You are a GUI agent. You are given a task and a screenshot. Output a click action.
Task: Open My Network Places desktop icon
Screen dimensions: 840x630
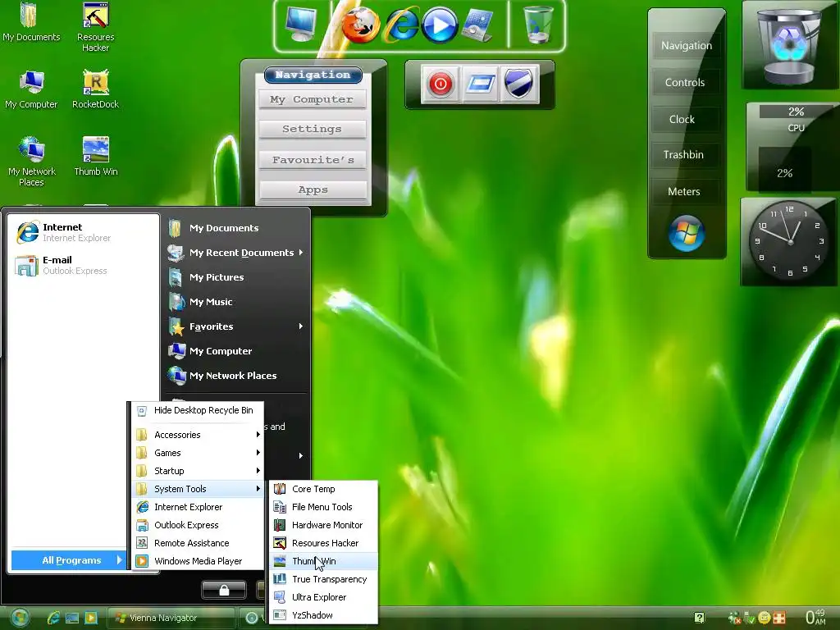[32, 162]
